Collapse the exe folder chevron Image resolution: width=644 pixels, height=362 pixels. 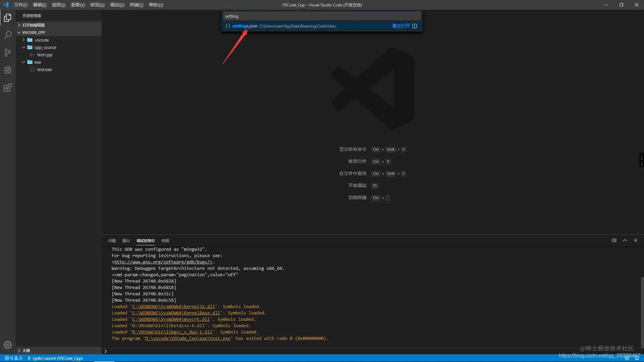point(23,62)
